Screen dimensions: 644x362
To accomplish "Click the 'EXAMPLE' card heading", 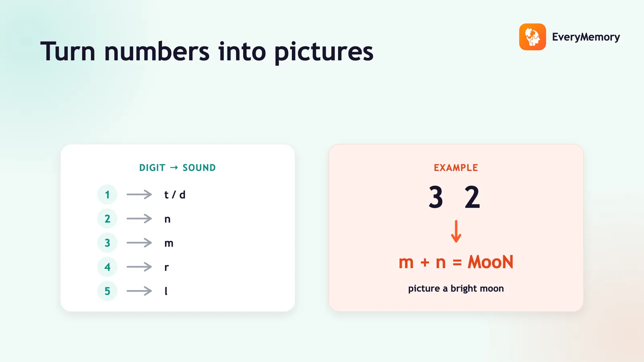I will point(456,168).
